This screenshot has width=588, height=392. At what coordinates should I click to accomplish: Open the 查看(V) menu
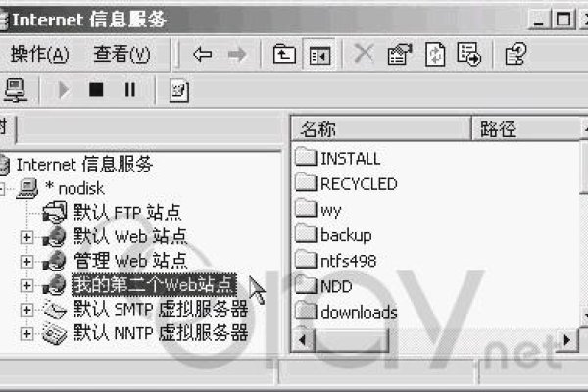pos(122,54)
